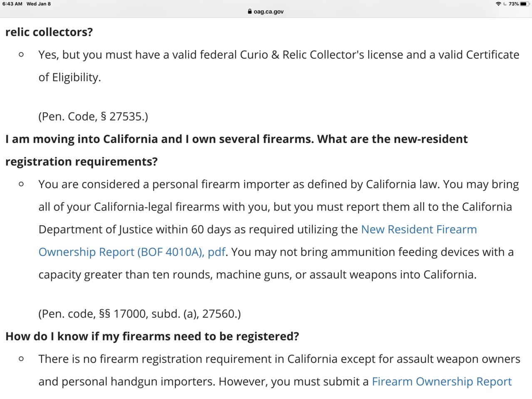Viewport: 532px width, 399px height.
Task: Tap the 6:43 AM clock
Action: 12,4
